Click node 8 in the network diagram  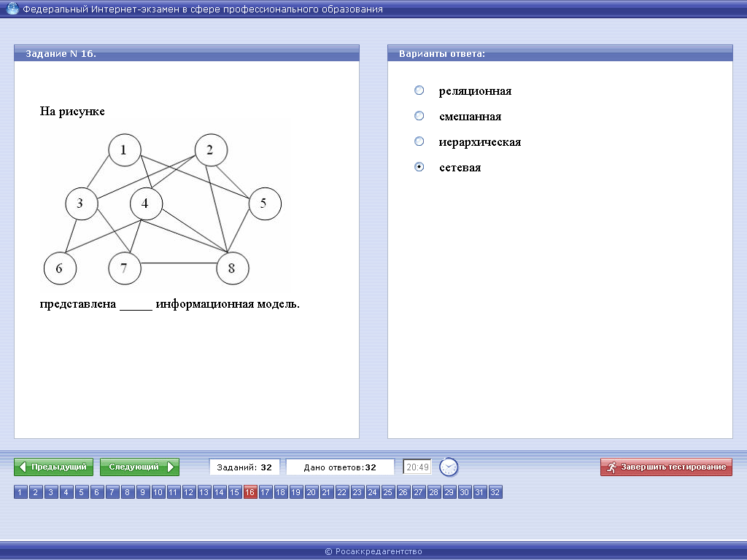click(232, 268)
